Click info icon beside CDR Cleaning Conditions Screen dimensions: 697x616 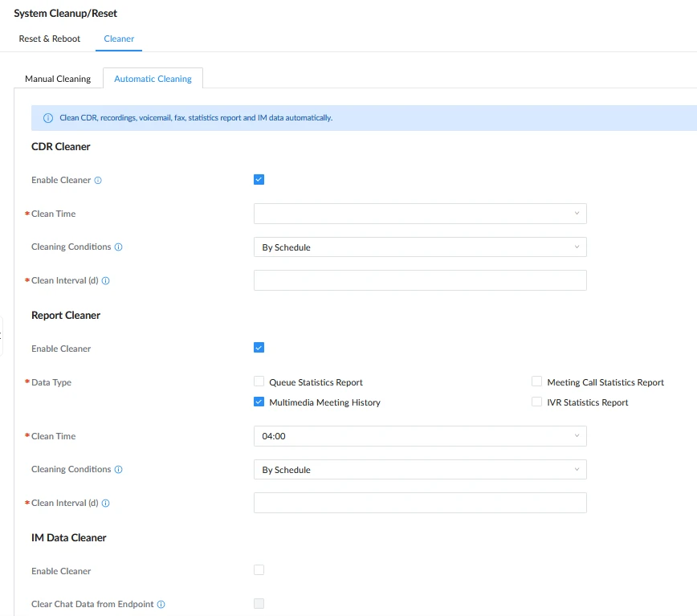[118, 247]
